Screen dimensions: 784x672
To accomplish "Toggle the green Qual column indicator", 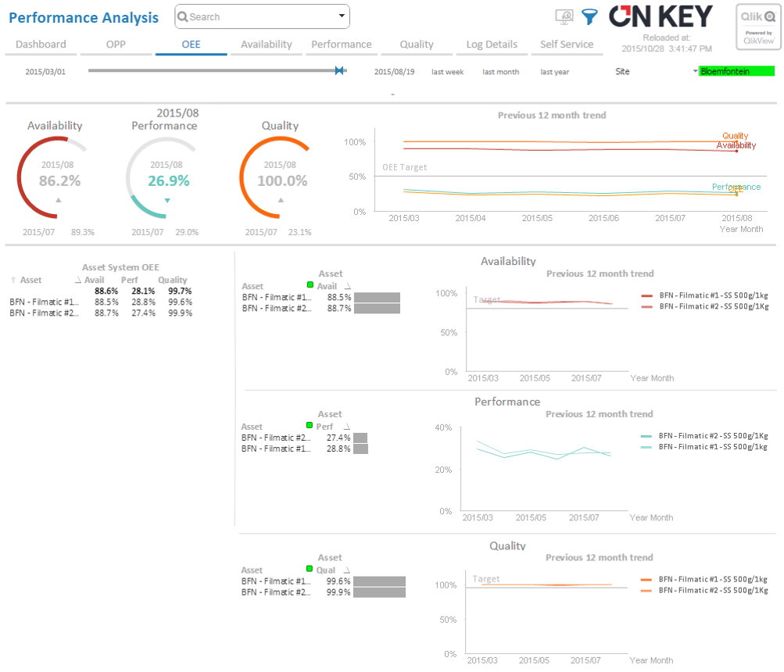I will tap(310, 569).
